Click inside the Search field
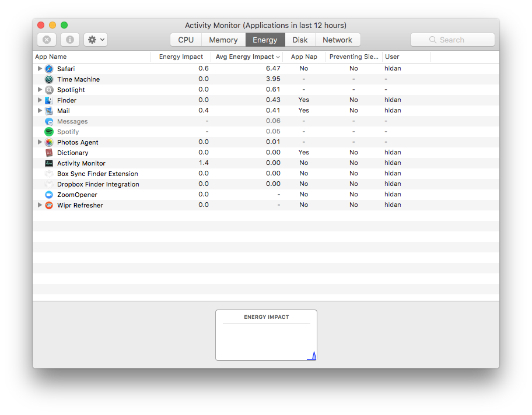Image resolution: width=532 pixels, height=415 pixels. coord(453,40)
